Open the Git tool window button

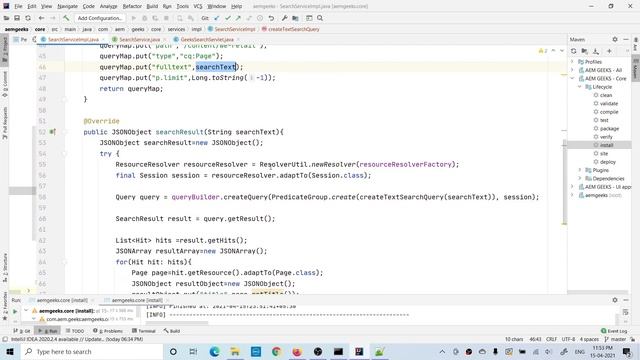(22, 331)
